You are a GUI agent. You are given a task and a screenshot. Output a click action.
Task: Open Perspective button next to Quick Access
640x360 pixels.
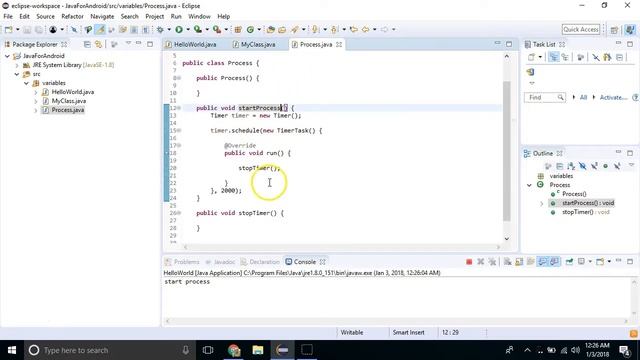[x=614, y=29]
